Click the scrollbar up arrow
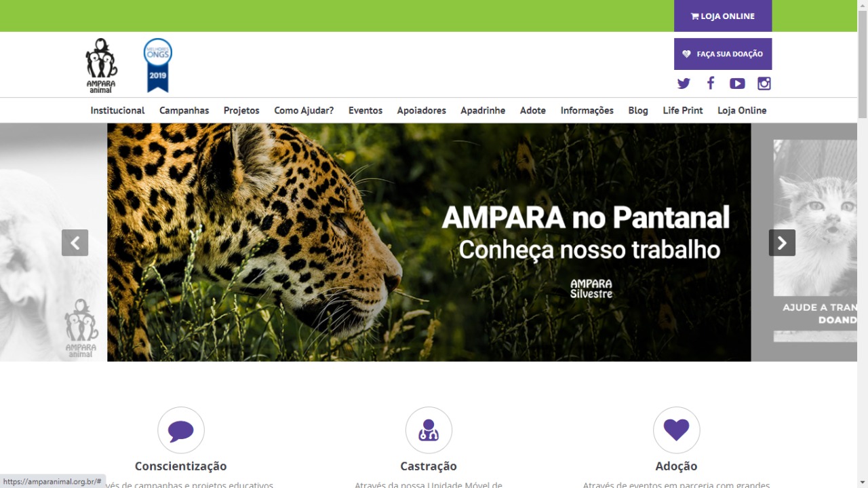 (x=863, y=5)
